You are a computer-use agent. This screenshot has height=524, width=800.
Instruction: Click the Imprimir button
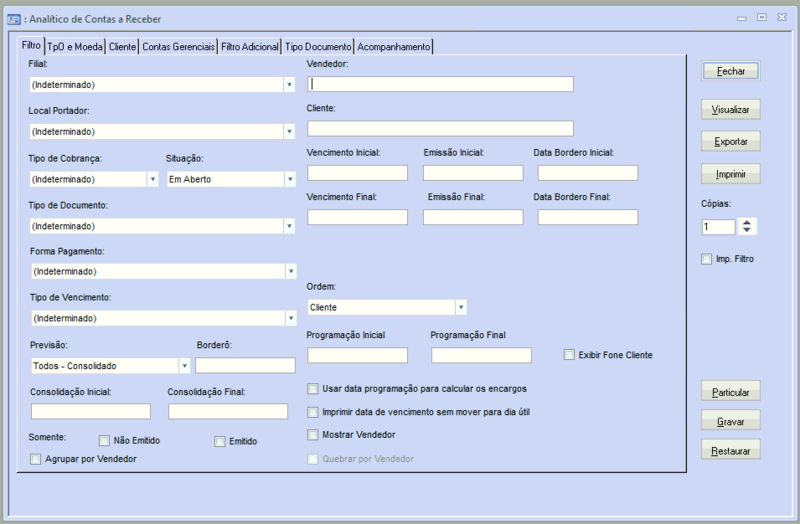tap(731, 174)
